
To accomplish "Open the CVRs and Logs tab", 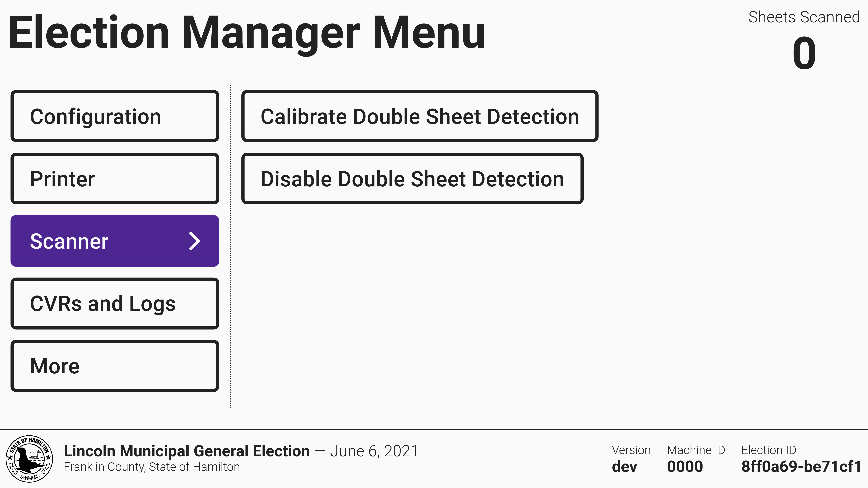I will coord(115,304).
